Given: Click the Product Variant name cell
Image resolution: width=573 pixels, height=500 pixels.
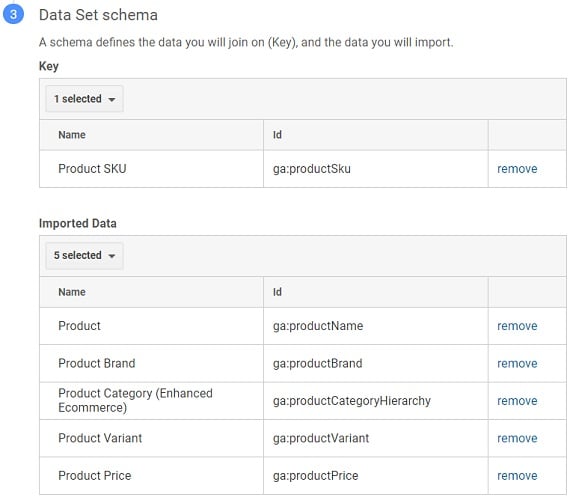Looking at the screenshot, I should [151, 438].
